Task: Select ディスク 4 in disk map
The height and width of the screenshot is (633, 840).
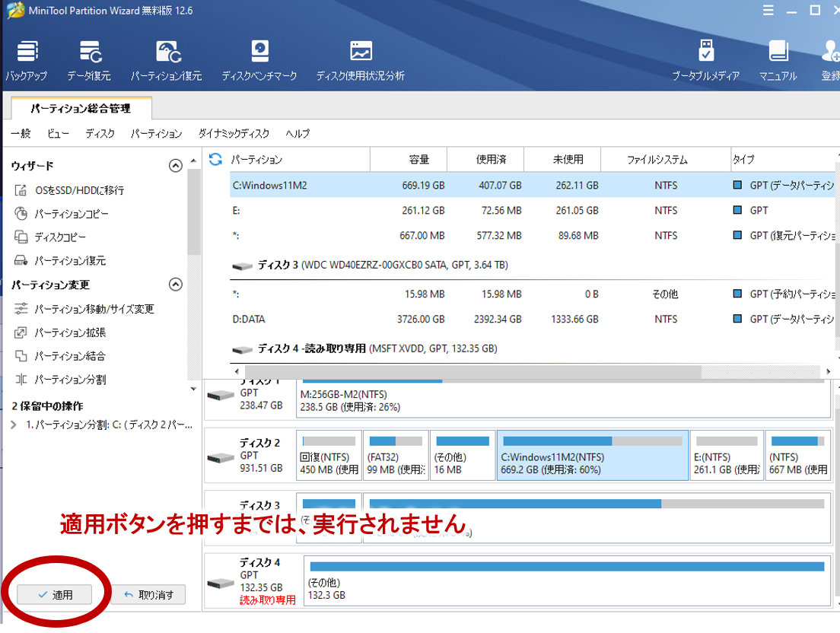Action: [252, 581]
